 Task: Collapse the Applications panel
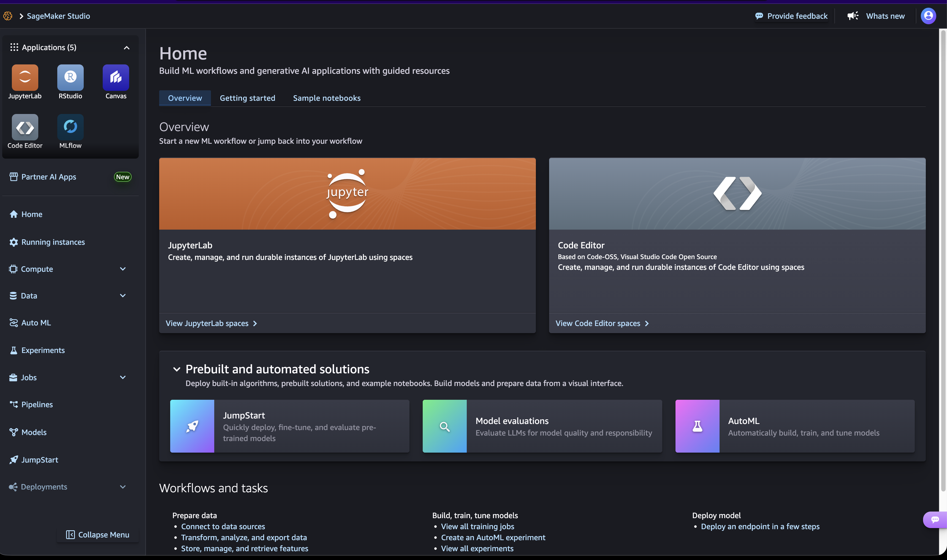pyautogui.click(x=126, y=48)
